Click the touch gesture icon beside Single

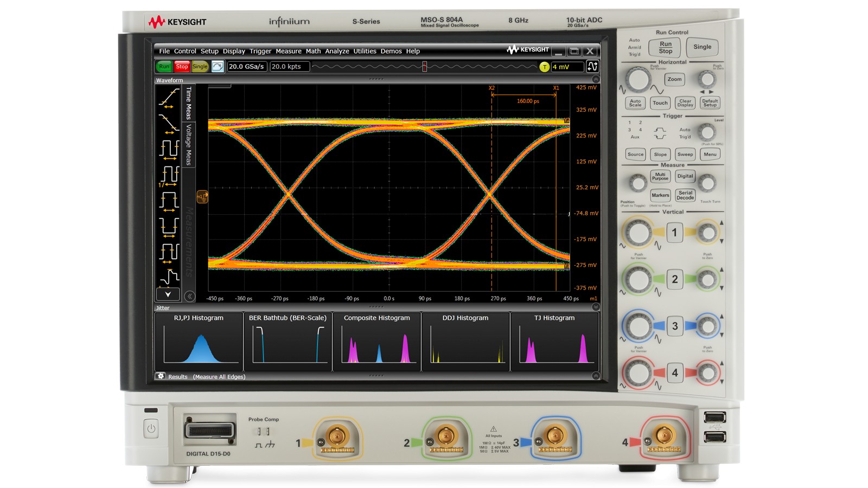coord(218,66)
